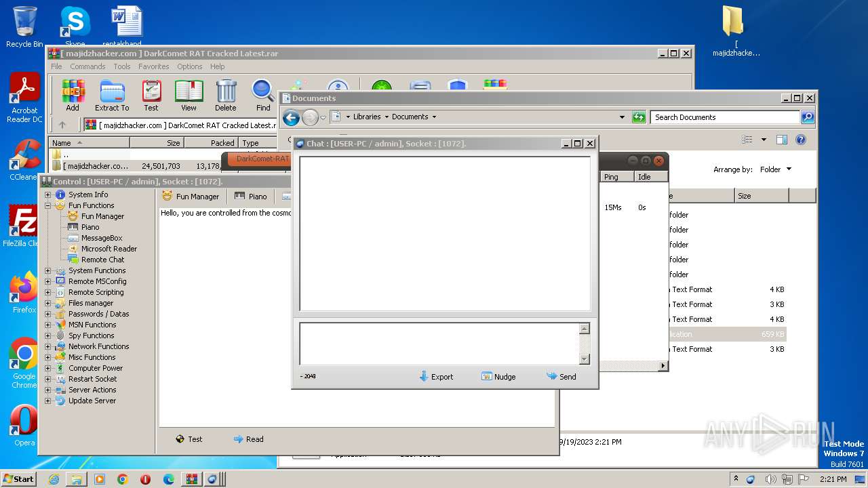This screenshot has height=488, width=868.
Task: Open Remote Chat in control tree
Action: tap(103, 260)
